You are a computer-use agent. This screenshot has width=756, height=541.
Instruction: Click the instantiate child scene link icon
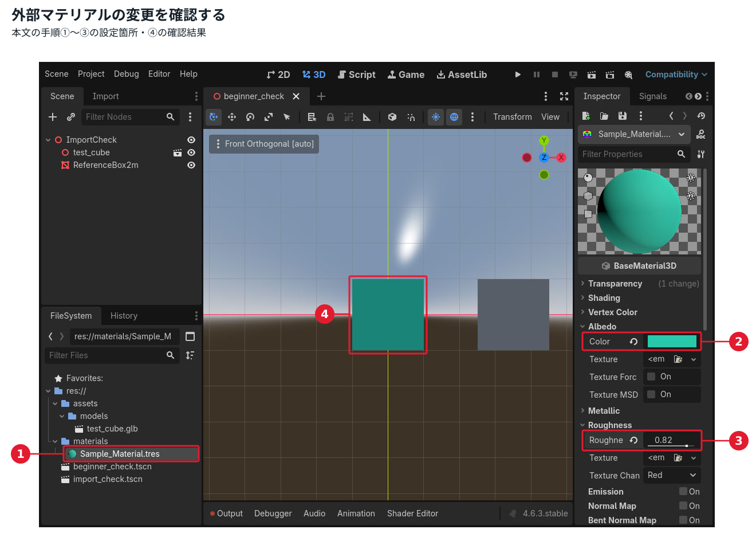pyautogui.click(x=71, y=117)
